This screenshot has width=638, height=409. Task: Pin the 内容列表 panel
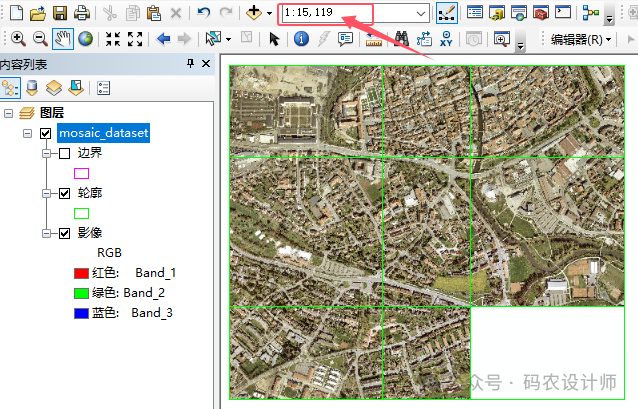pos(191,64)
